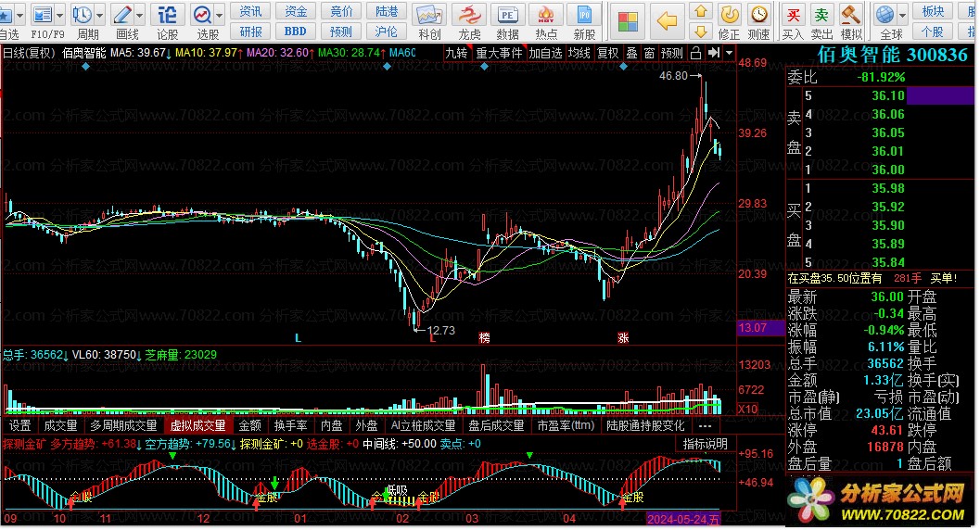
Task: Expand the 全球 globe dropdown arrow
Action: [902, 14]
